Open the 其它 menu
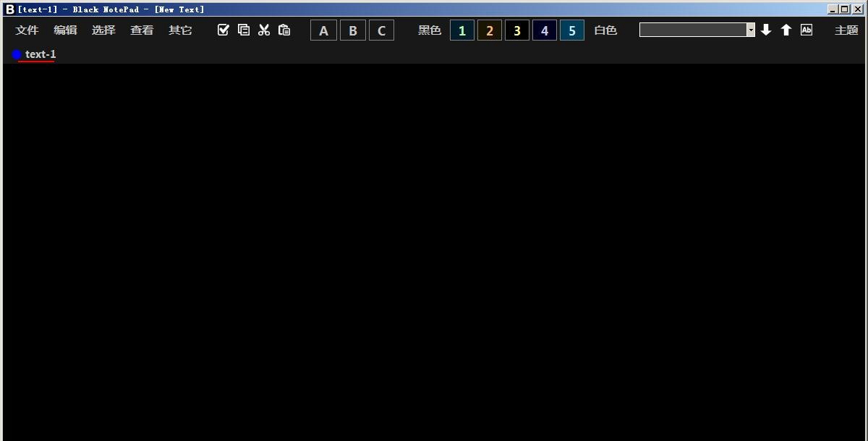The image size is (868, 441). click(180, 30)
